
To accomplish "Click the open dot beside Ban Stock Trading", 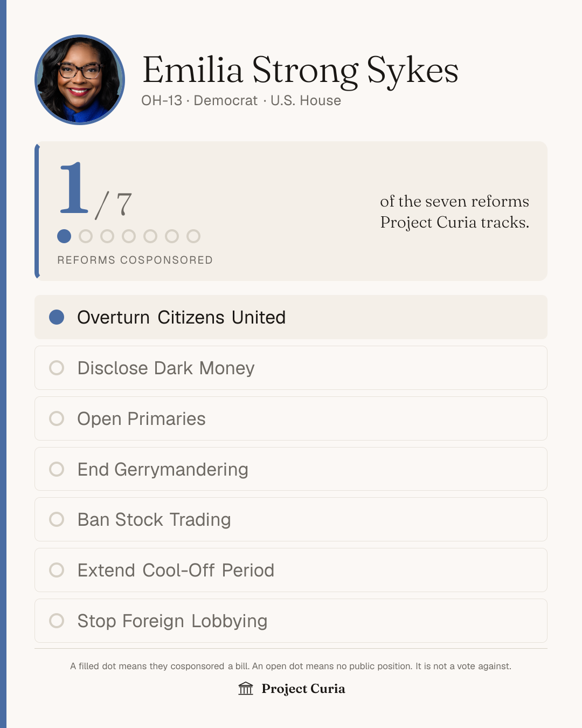I will click(x=57, y=519).
